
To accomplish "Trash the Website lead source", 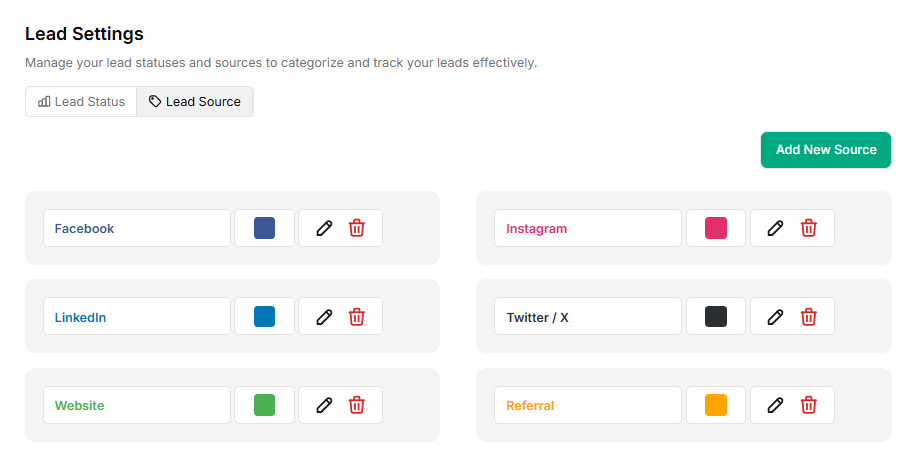I will [356, 405].
